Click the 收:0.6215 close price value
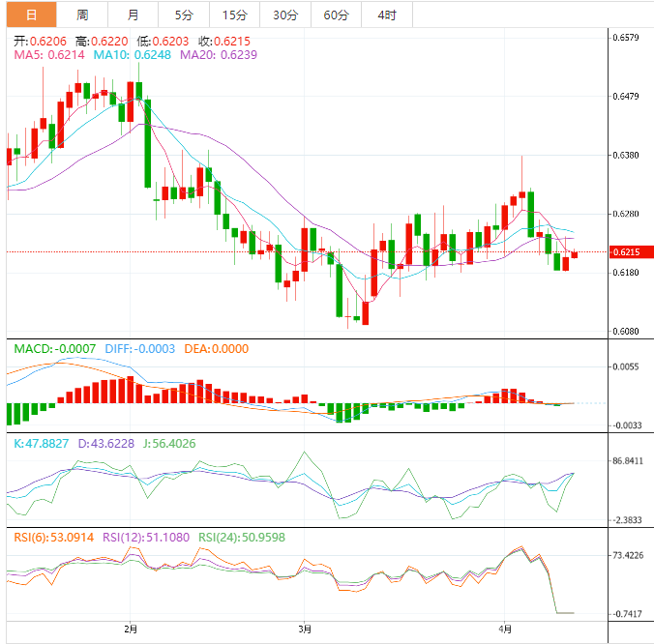 point(224,42)
